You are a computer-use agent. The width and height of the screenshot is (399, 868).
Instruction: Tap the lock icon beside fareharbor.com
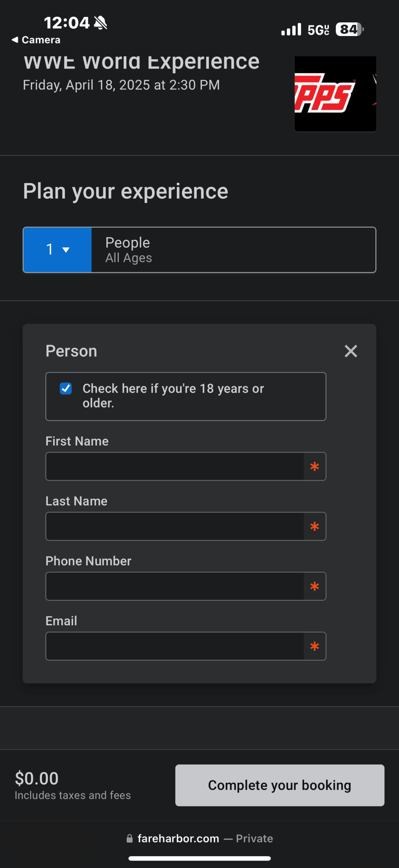click(129, 839)
